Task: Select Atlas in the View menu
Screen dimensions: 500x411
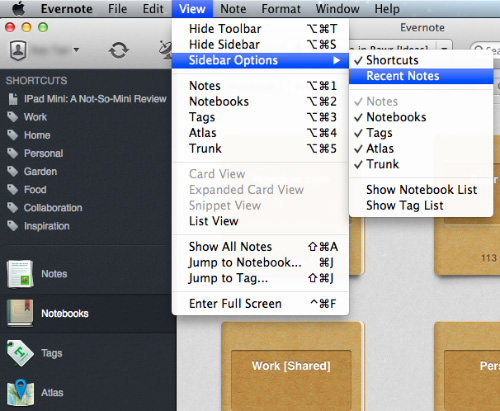Action: click(260, 133)
